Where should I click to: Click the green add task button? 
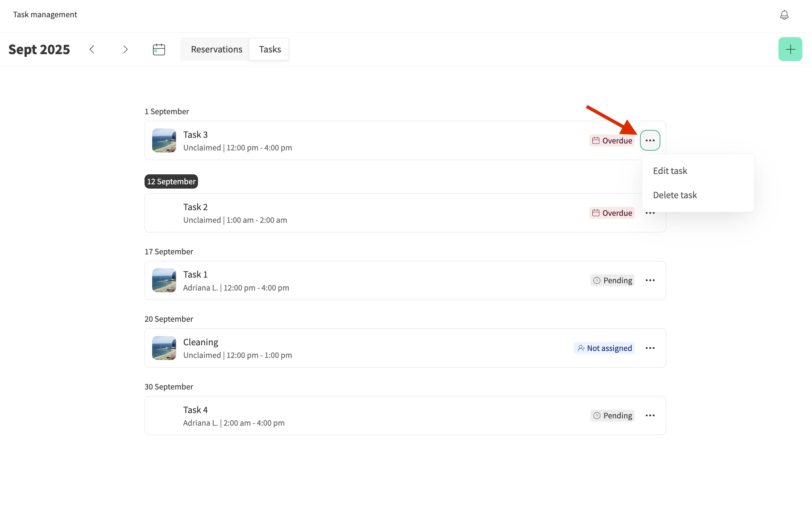[x=790, y=49]
